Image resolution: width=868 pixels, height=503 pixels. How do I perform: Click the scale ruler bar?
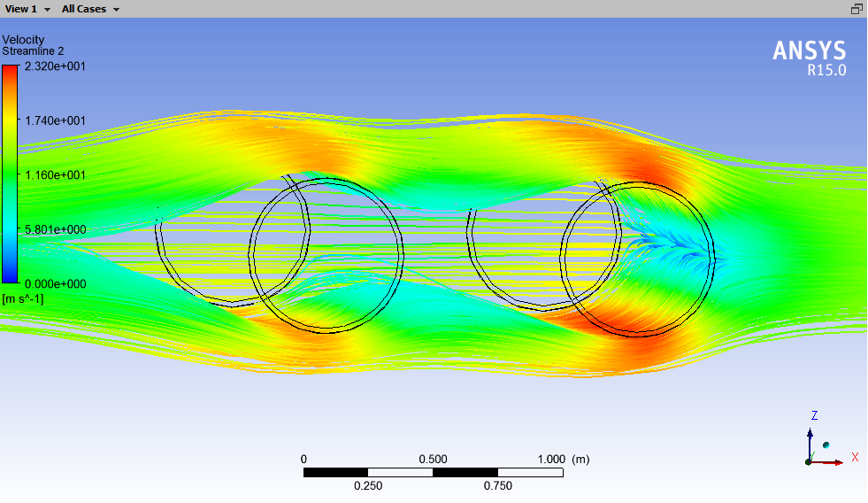pyautogui.click(x=433, y=473)
